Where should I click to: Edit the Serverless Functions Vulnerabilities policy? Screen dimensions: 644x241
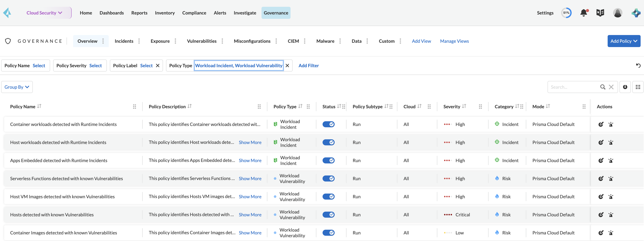601,178
